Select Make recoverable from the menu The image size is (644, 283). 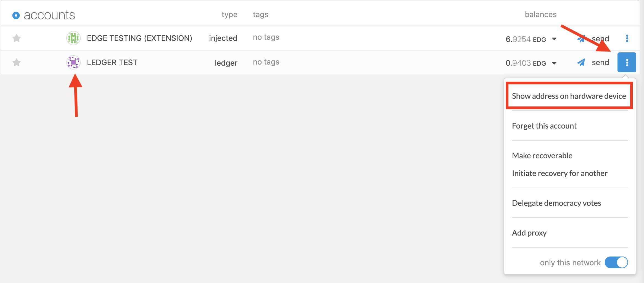click(x=542, y=156)
